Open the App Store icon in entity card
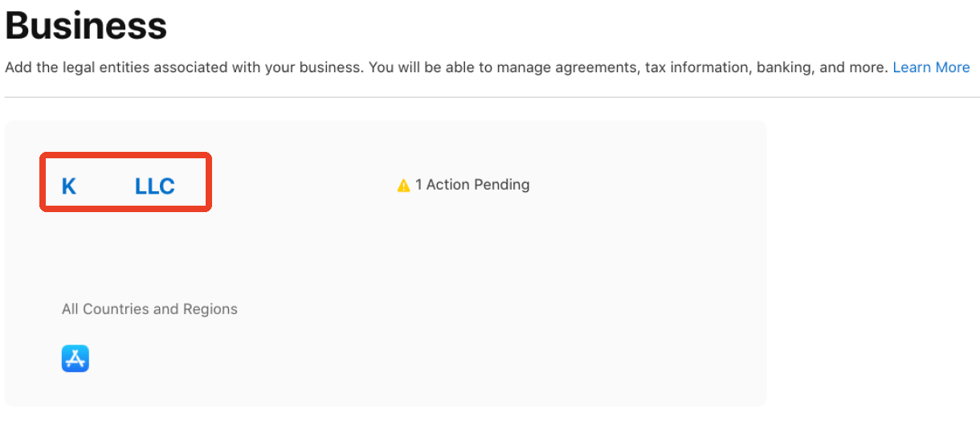The width and height of the screenshot is (980, 425). pos(76,358)
